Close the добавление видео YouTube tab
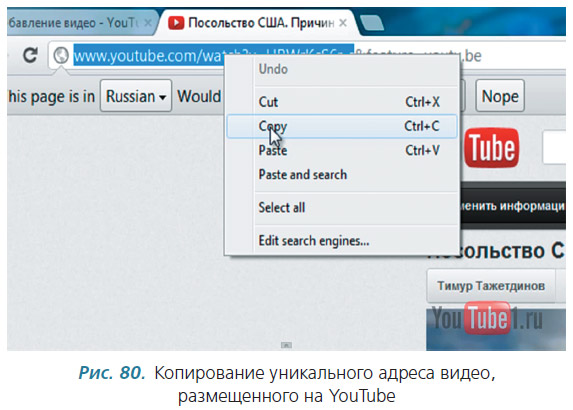The height and width of the screenshot is (410, 573). click(x=148, y=23)
